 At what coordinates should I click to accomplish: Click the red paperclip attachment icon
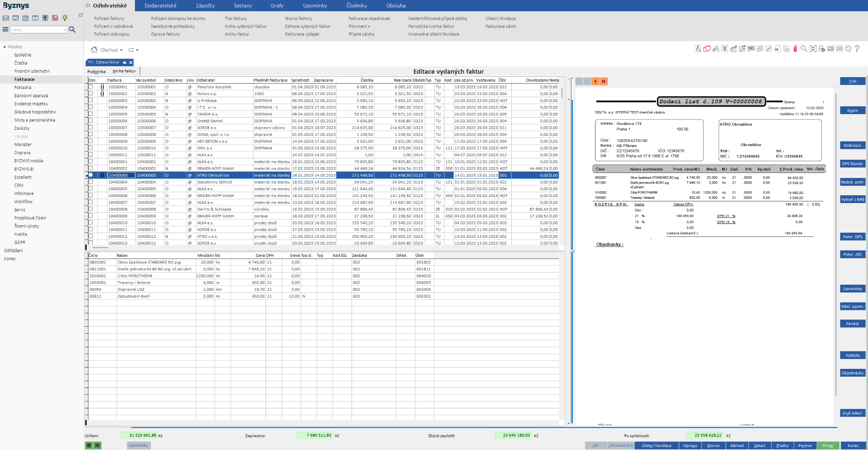(x=795, y=49)
